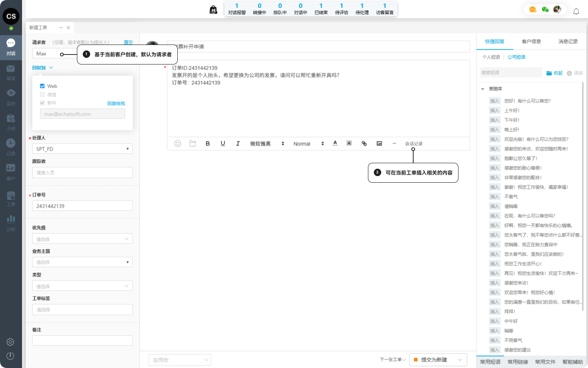588x368 pixels.
Task: Open the notification bell
Action: click(576, 11)
